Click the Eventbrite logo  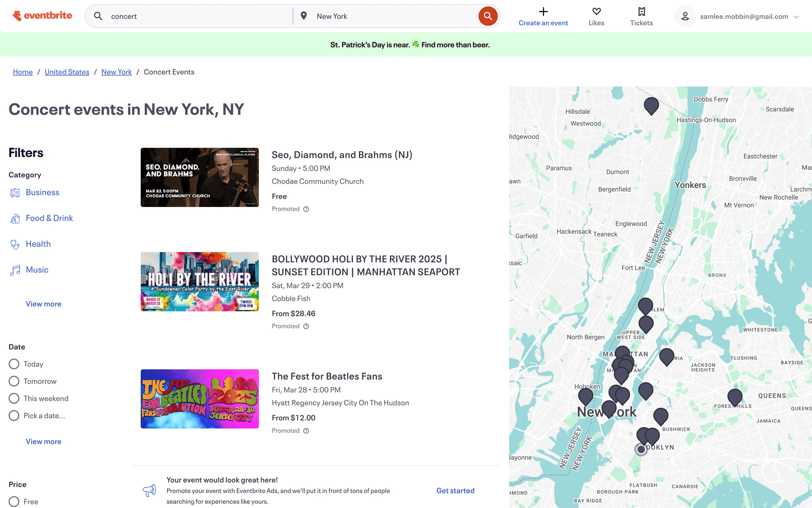click(x=42, y=16)
